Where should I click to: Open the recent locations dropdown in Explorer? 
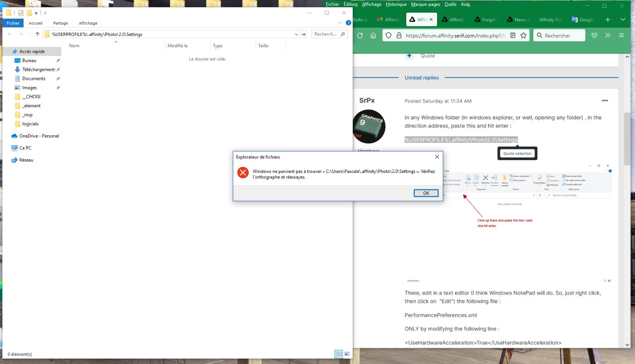[30, 34]
